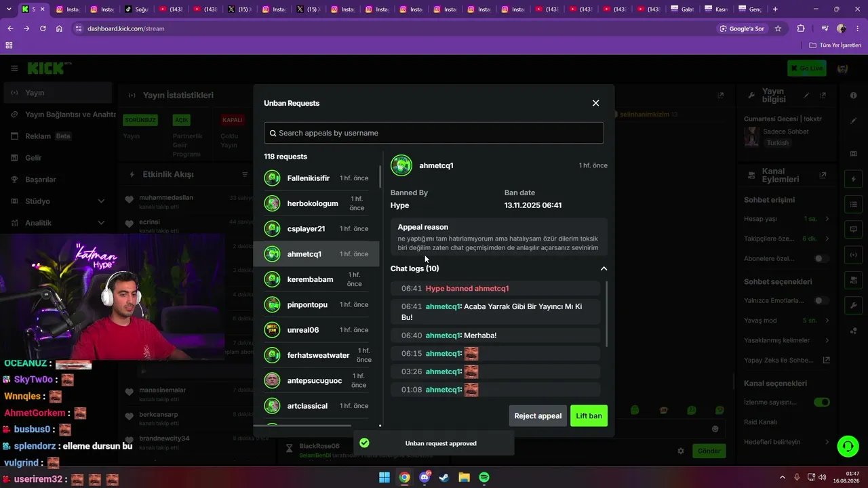This screenshot has height=488, width=868.
Task: Open antepsucuguoc's request
Action: 316,381
